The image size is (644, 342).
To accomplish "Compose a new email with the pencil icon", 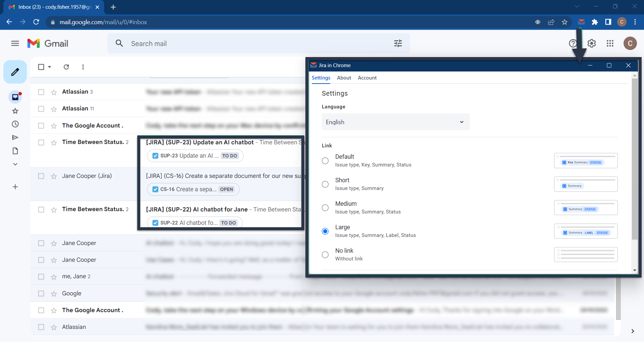I will [x=15, y=71].
